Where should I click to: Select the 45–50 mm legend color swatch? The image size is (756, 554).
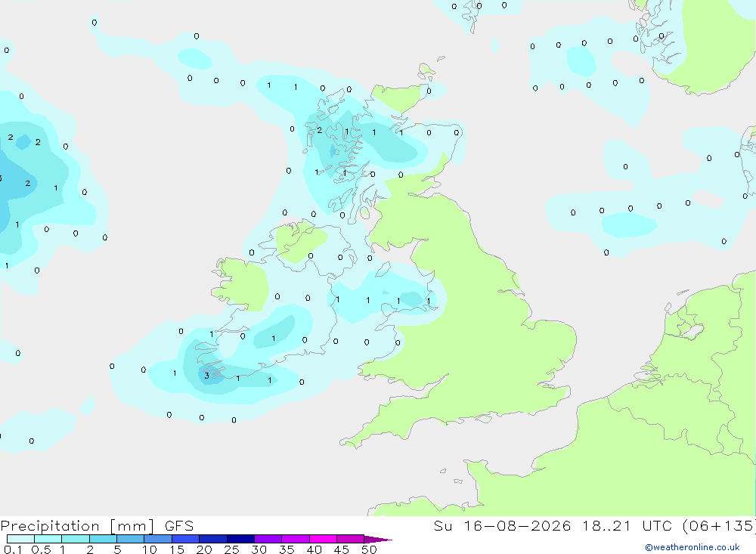coord(350,539)
